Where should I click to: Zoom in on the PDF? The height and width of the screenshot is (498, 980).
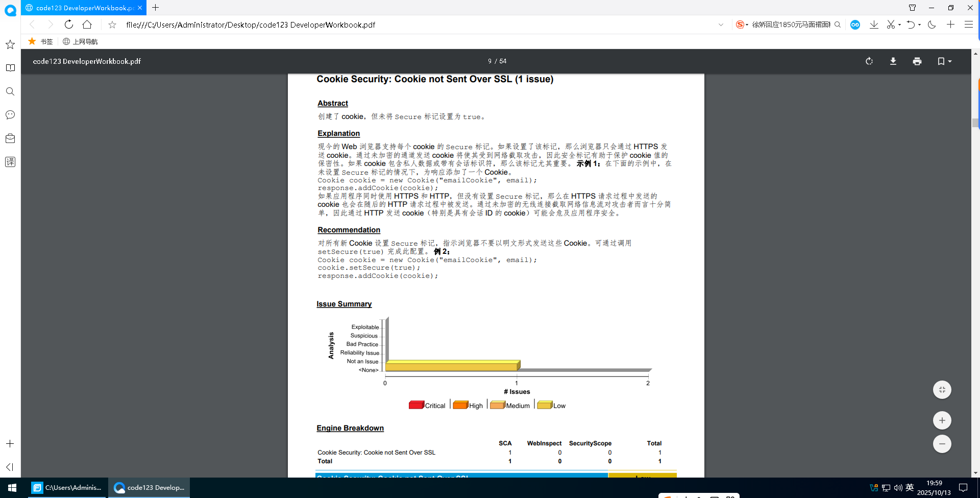pyautogui.click(x=942, y=420)
